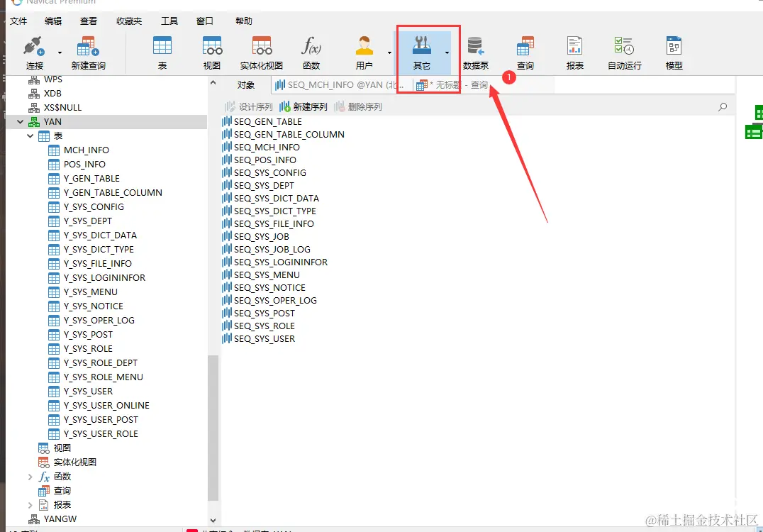Open the 连接 connection tool
Screen dimensions: 763x532
[x=34, y=52]
